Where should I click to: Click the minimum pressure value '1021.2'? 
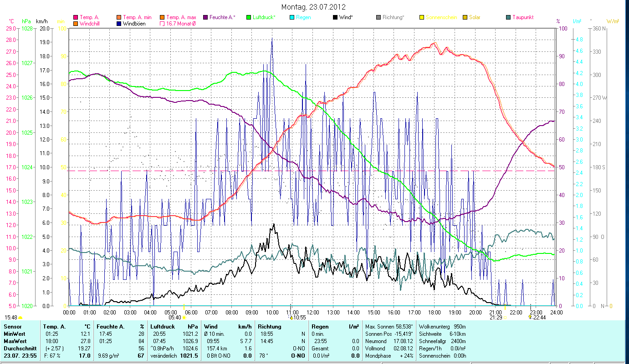click(x=190, y=334)
